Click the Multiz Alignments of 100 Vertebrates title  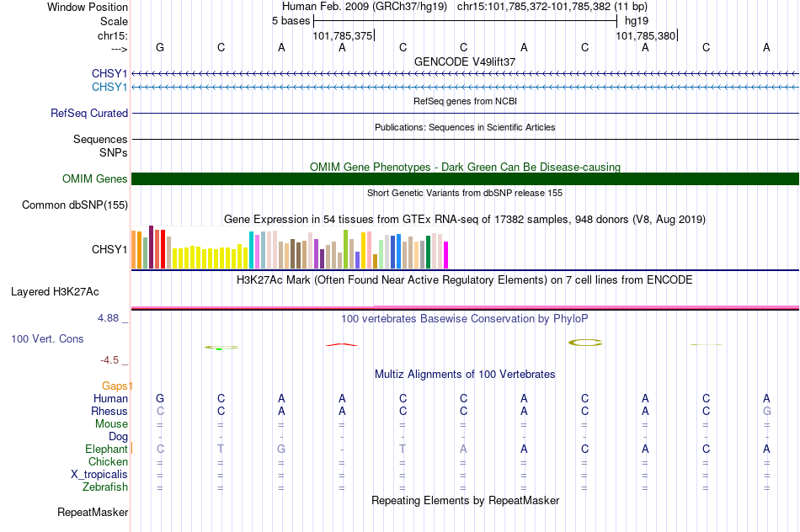[465, 375]
